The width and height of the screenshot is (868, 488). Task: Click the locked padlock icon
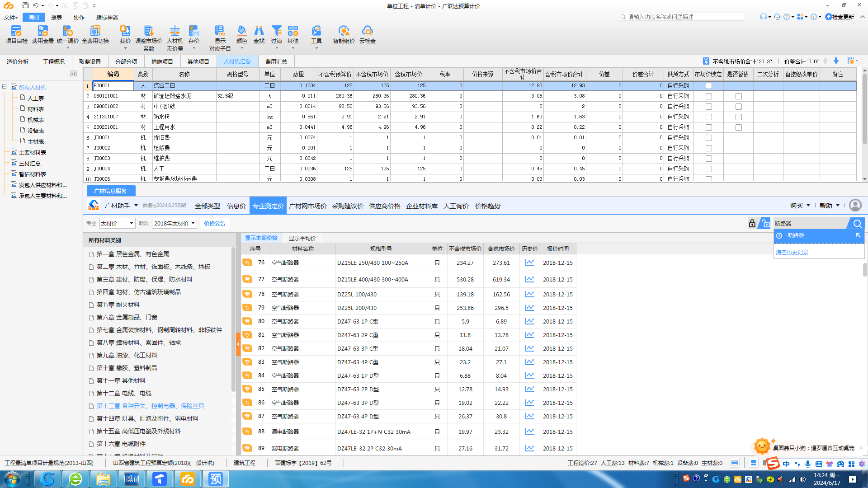point(752,223)
